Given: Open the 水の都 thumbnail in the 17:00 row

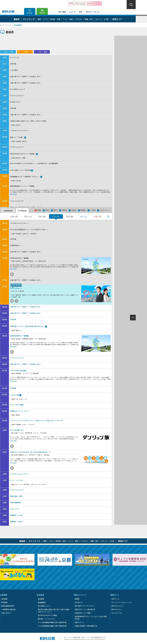Looking at the screenshot, I should point(96,266).
